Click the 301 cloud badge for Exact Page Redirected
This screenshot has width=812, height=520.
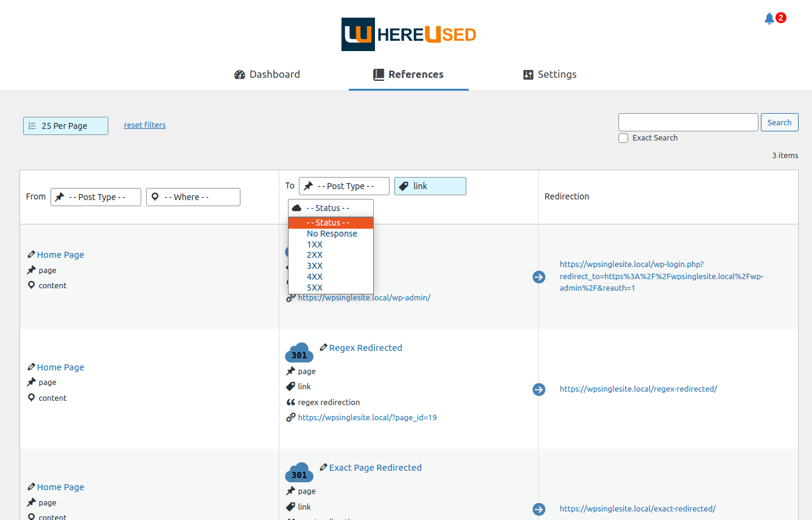(x=299, y=473)
